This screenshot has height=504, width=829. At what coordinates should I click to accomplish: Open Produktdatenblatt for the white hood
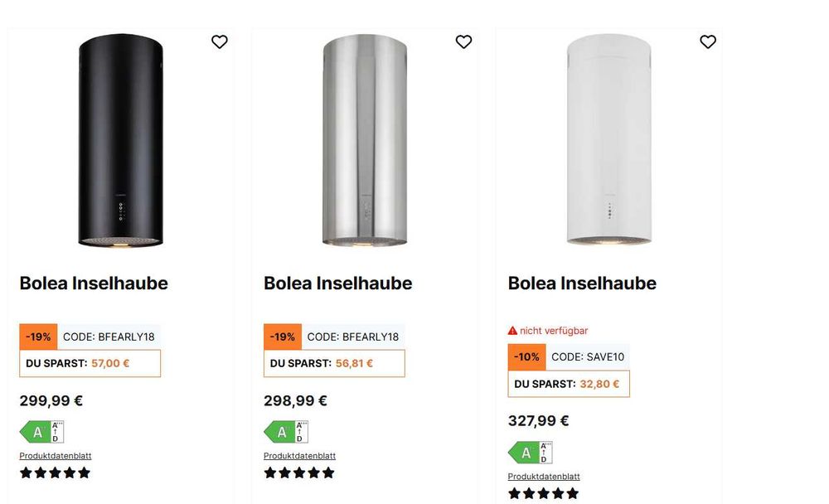click(544, 477)
